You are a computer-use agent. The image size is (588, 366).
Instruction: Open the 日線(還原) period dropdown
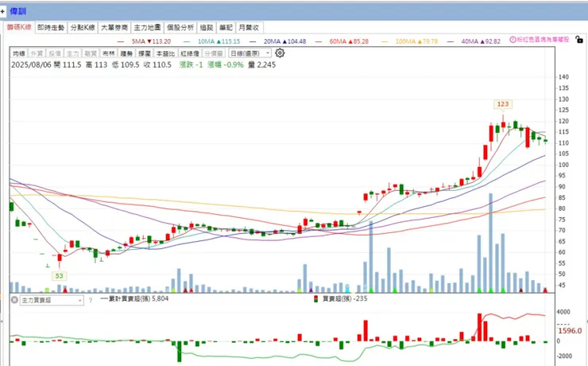point(250,53)
